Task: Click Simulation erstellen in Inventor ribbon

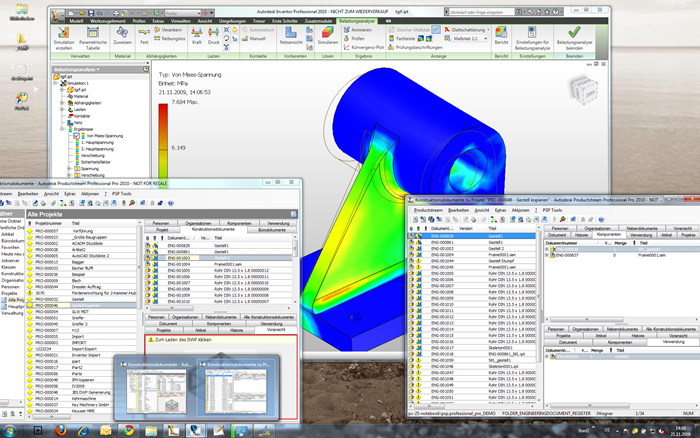Action: pyautogui.click(x=64, y=38)
